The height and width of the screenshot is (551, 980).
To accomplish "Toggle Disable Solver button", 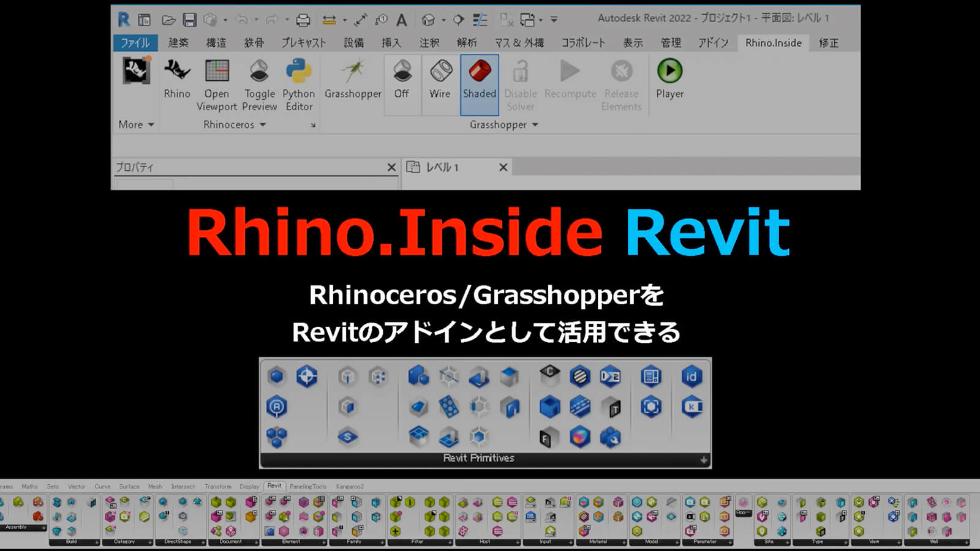I will pyautogui.click(x=520, y=85).
